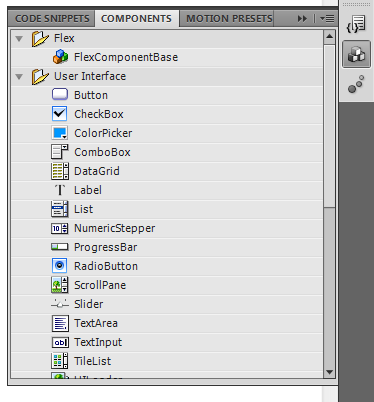Select the NumericStepper component icon
This screenshot has height=402, width=374.
tap(60, 228)
